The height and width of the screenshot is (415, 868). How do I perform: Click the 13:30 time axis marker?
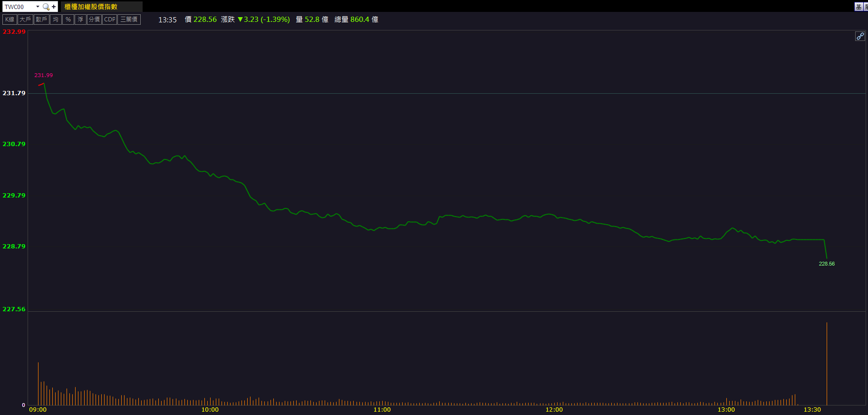(x=812, y=410)
